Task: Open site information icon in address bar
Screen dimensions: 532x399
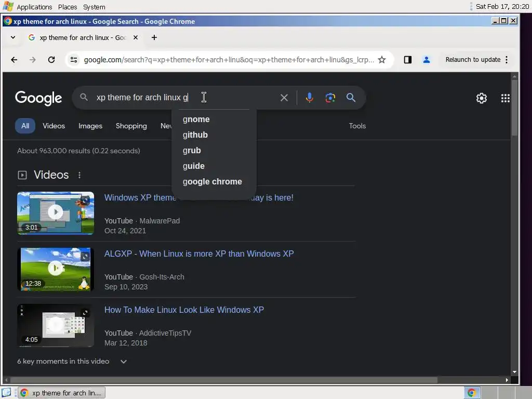Action: pyautogui.click(x=74, y=60)
